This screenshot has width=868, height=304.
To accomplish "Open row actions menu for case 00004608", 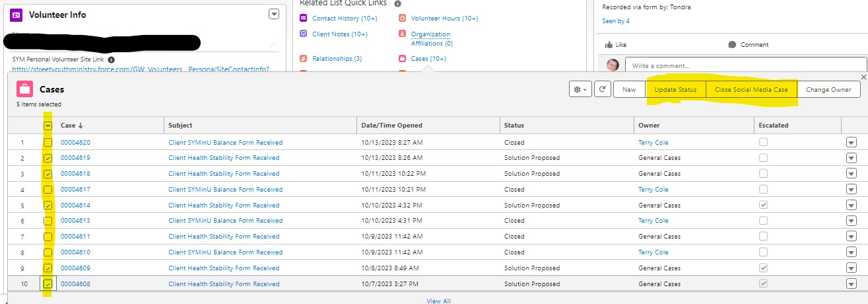I will pos(851,284).
